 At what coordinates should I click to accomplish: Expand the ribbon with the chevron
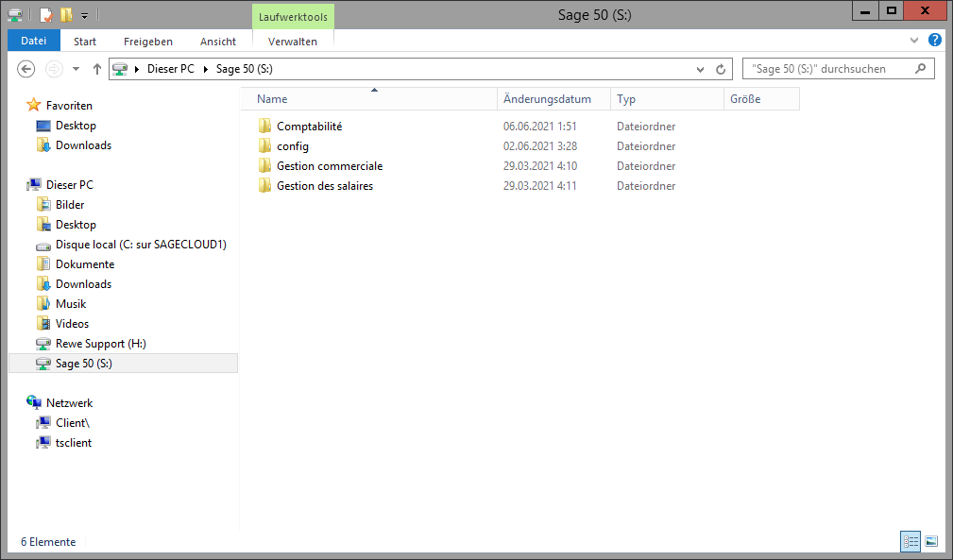914,41
